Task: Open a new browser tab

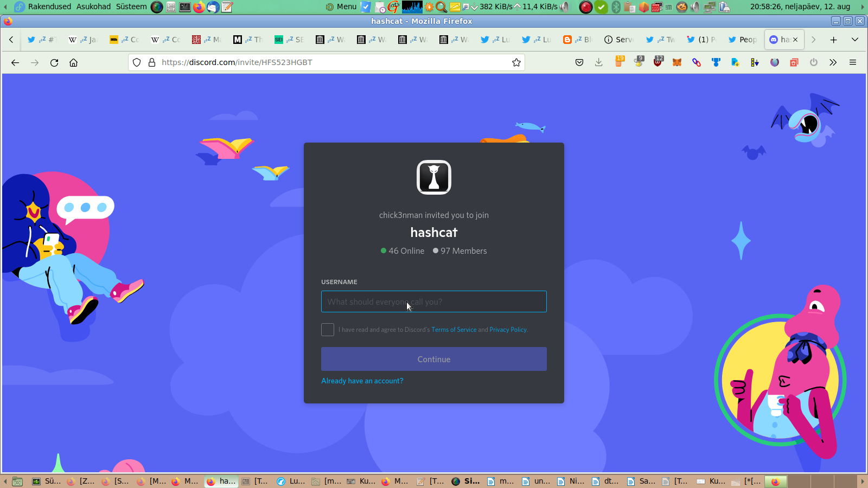Action: [x=834, y=40]
